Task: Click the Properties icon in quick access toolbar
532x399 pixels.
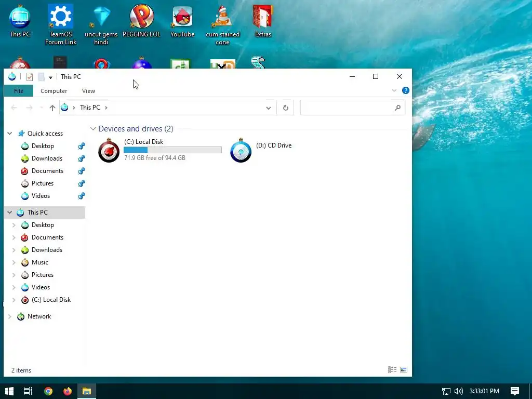Action: (30, 77)
